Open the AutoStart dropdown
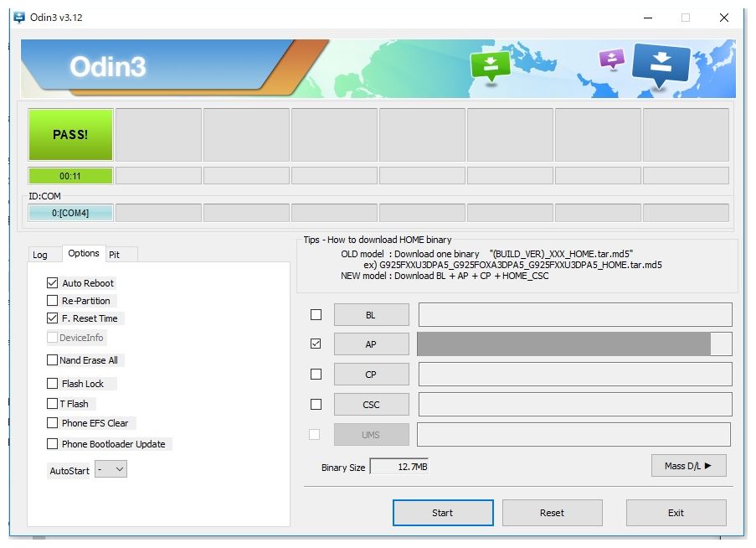 111,469
